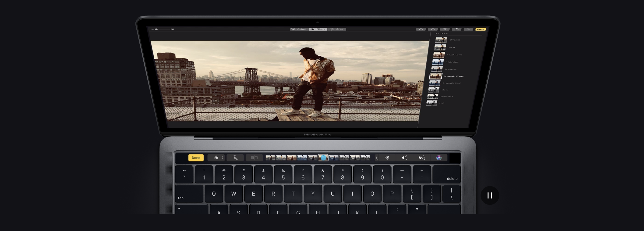This screenshot has width=644, height=231.
Task: Rotate the photo using rotate icon
Action: pos(456,29)
